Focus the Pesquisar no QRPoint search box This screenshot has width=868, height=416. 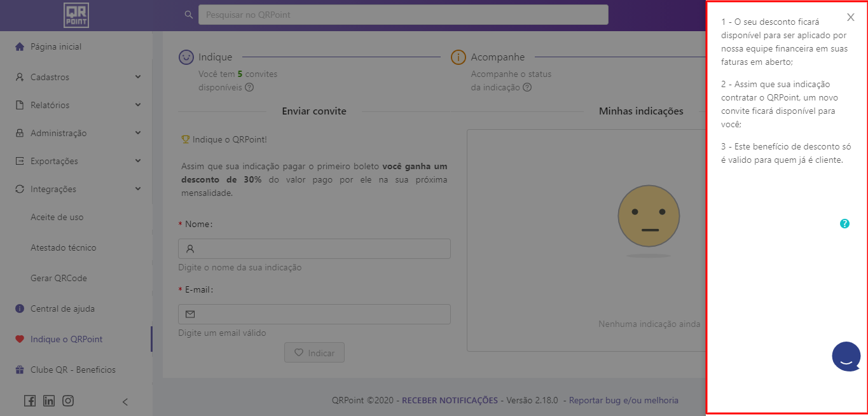point(403,15)
